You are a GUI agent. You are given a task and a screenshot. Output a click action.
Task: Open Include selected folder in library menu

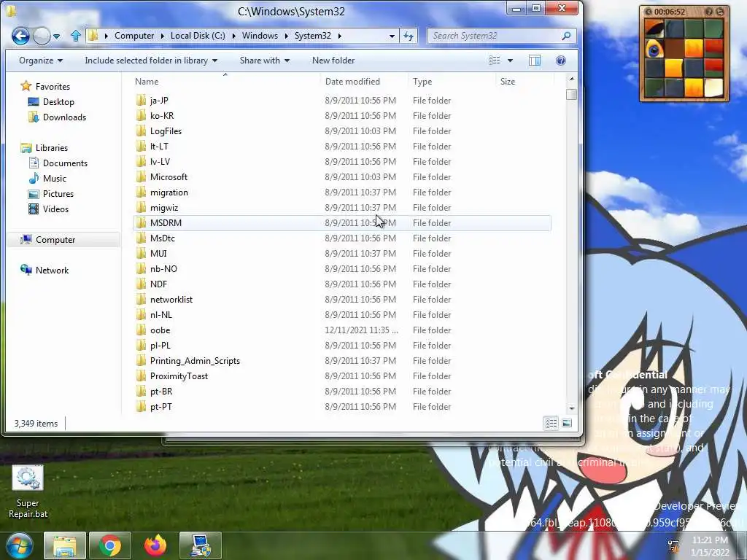pyautogui.click(x=151, y=61)
